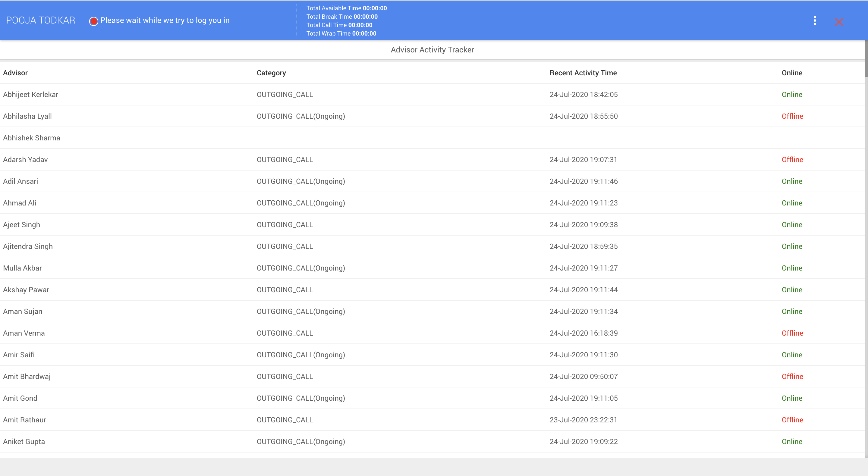This screenshot has height=476, width=868.
Task: Click the 24-Jul-2020 18:55:50 activity time
Action: click(583, 116)
